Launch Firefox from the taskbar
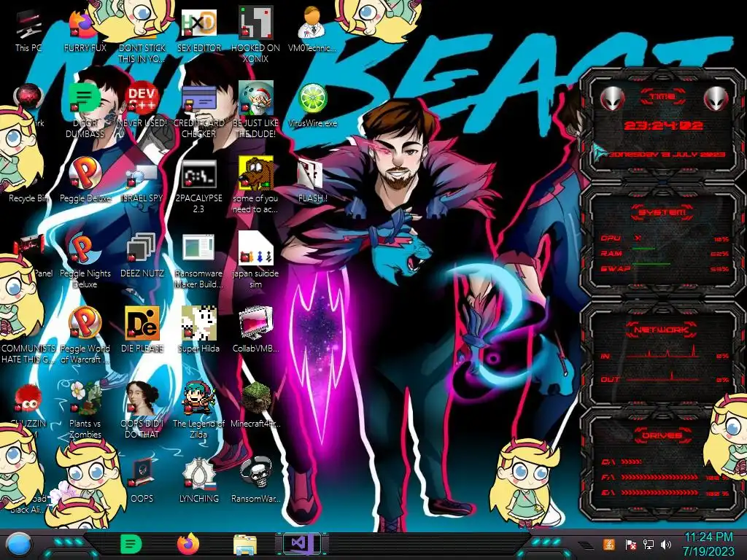This screenshot has width=747, height=560. click(188, 544)
